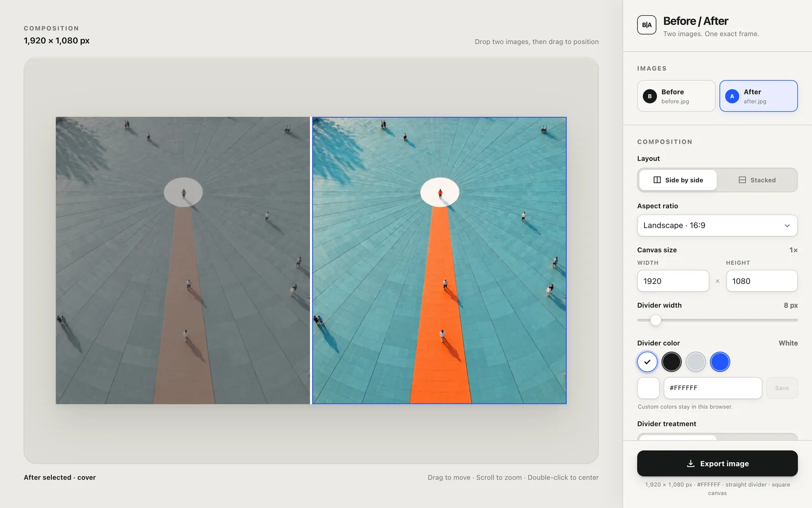The width and height of the screenshot is (812, 508).
Task: Select the After image card
Action: click(758, 96)
